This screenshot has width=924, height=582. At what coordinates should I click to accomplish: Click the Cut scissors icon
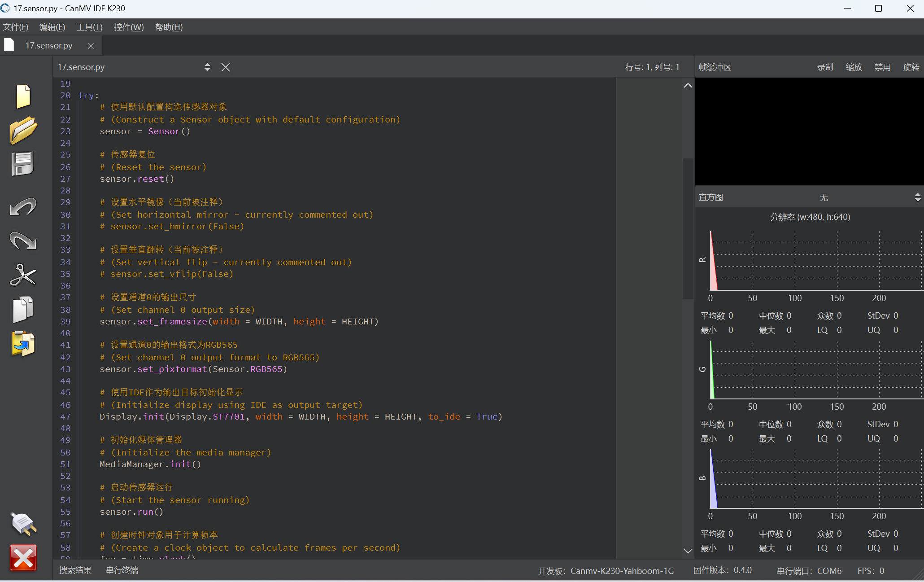(x=23, y=275)
